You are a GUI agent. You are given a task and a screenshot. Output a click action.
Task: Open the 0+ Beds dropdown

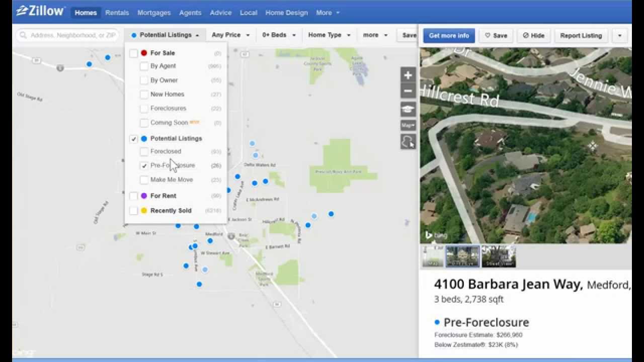[279, 35]
